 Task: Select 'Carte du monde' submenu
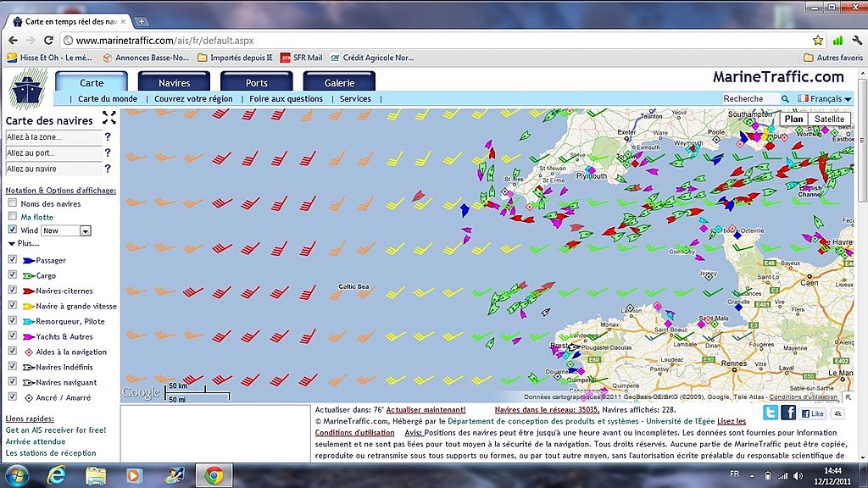point(108,98)
